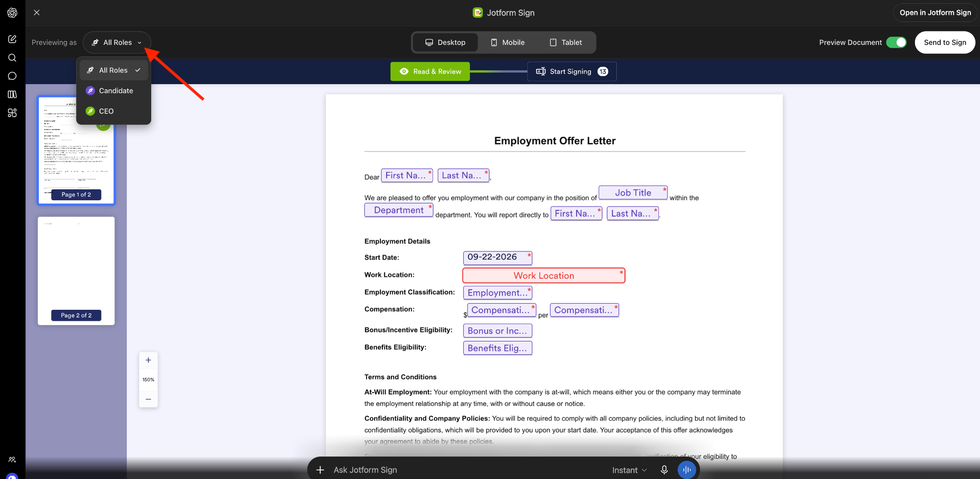980x479 pixels.
Task: Start a new chat with compose icon
Action: pyautogui.click(x=12, y=39)
